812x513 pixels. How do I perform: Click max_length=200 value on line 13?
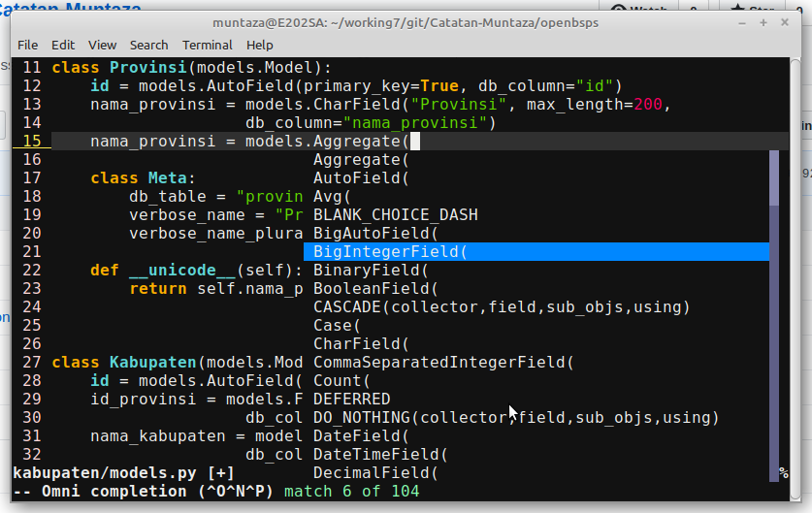click(595, 105)
